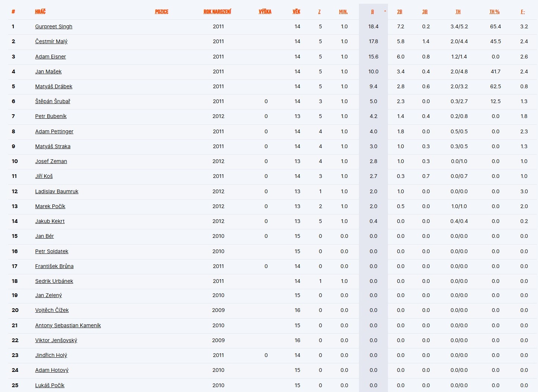Go to Adam Eisner's profile
The width and height of the screenshot is (538, 392).
51,57
